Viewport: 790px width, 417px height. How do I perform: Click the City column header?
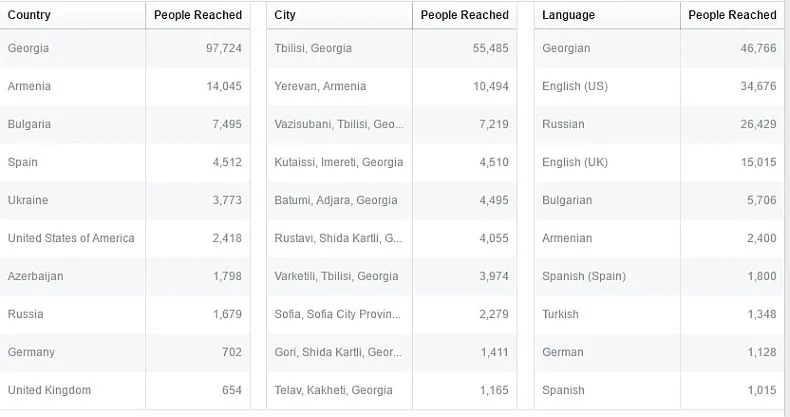point(285,15)
